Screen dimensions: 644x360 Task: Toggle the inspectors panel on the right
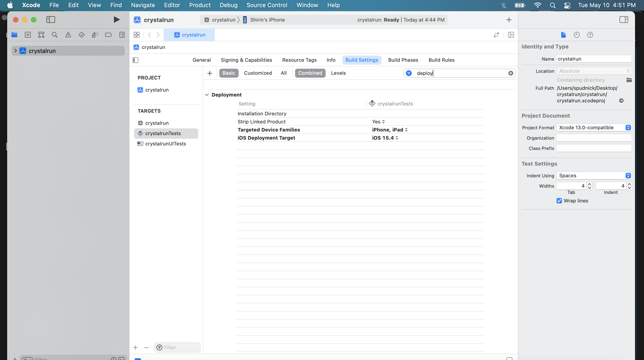tap(624, 20)
